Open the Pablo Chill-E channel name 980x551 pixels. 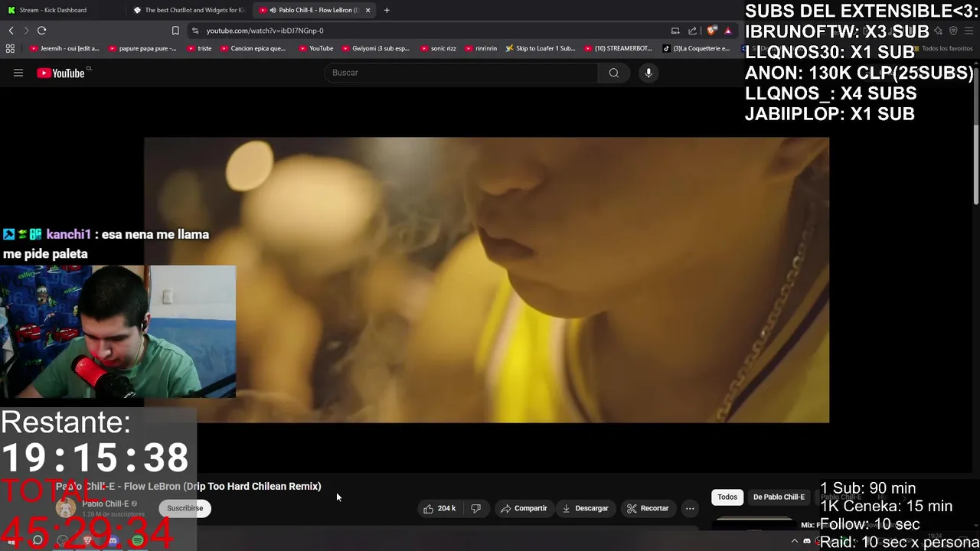106,504
